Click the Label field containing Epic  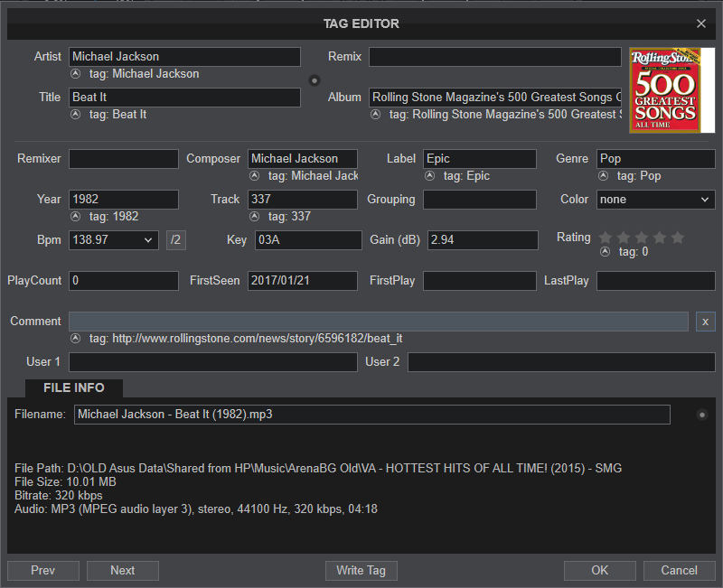pos(480,159)
